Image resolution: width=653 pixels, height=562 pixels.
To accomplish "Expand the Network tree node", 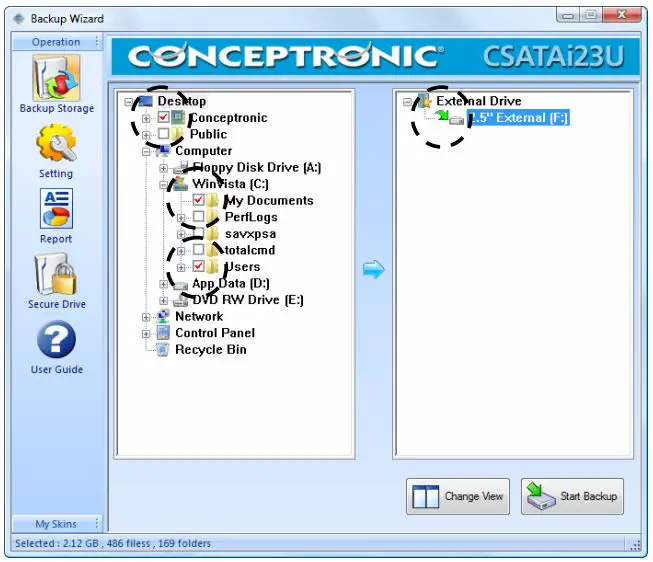I will click(146, 317).
